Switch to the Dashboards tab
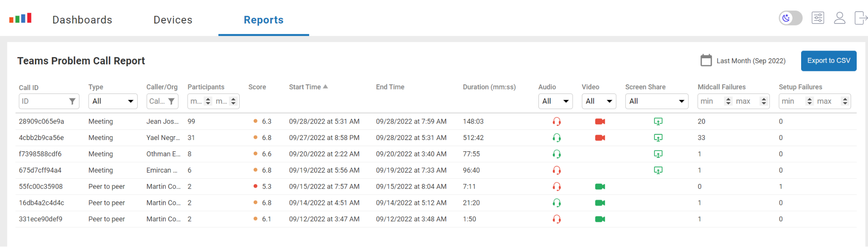This screenshot has width=868, height=247. coord(82,20)
